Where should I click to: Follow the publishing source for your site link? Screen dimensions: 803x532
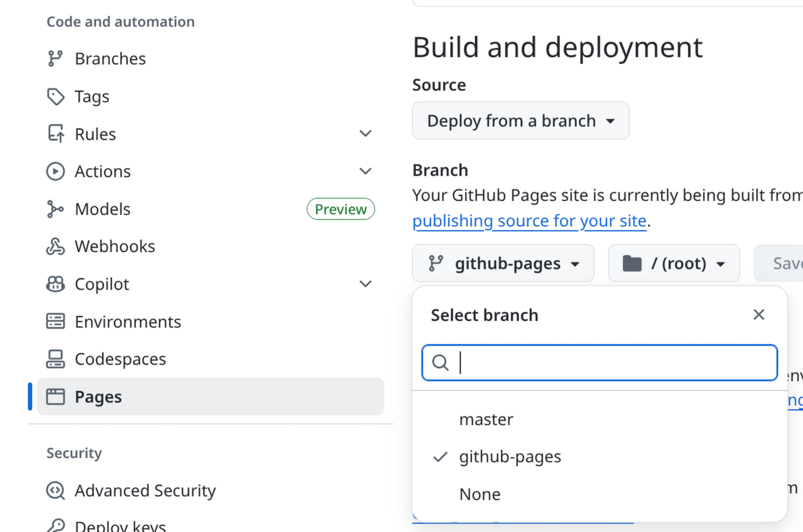[x=529, y=221]
